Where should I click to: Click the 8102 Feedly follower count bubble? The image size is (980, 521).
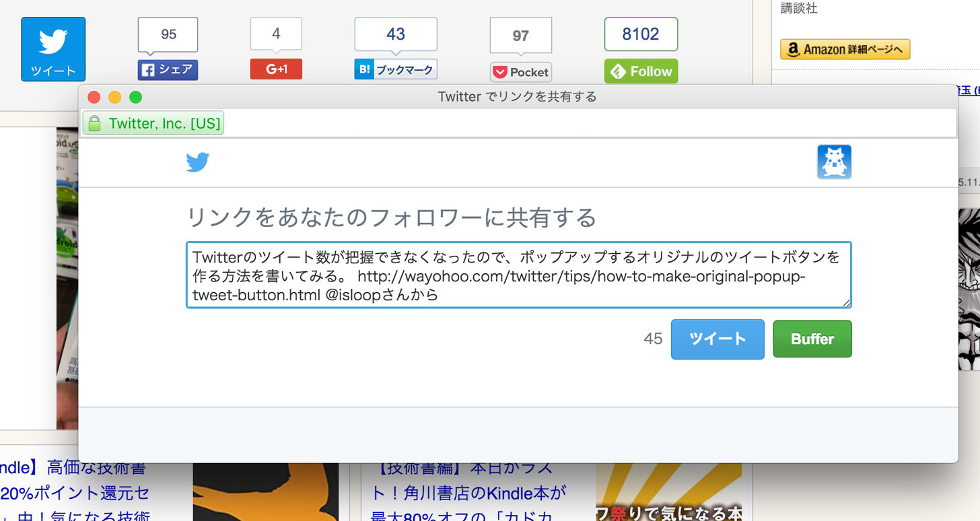[x=641, y=34]
